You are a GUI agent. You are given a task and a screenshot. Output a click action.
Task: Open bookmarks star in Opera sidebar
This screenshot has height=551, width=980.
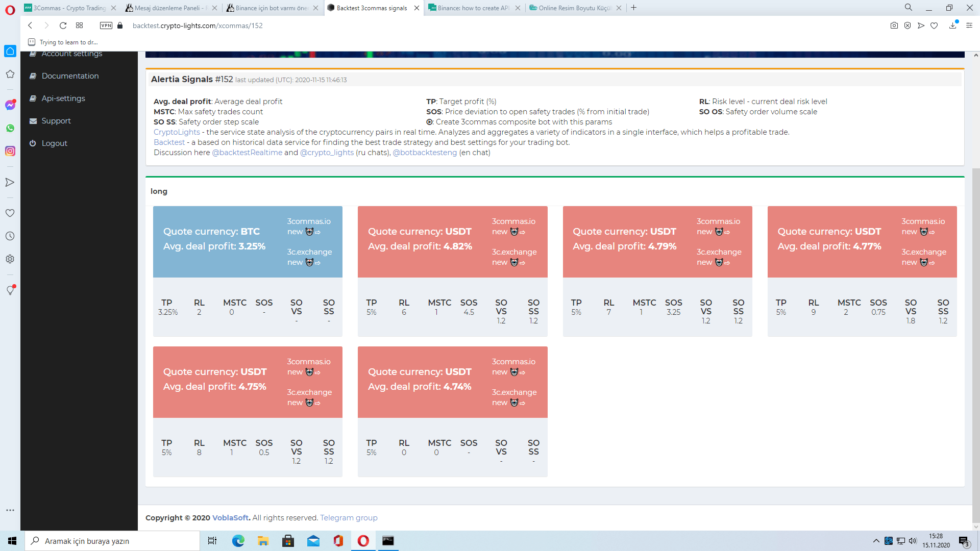[10, 74]
